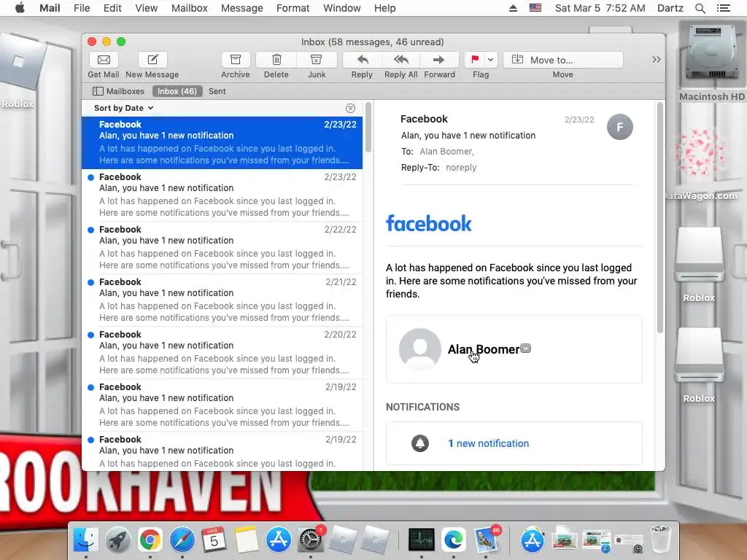Open Notes in the dock
Image resolution: width=747 pixels, height=560 pixels.
pyautogui.click(x=246, y=540)
